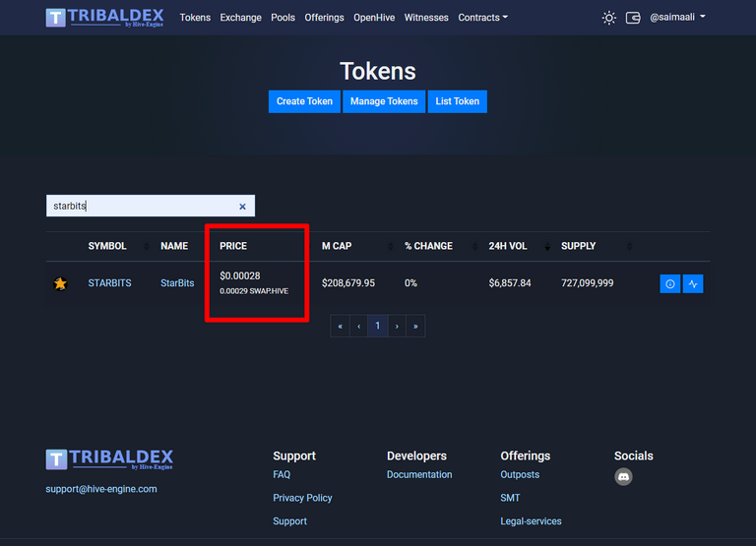Viewport: 756px width, 546px height.
Task: Click the 0% change value
Action: 410,283
